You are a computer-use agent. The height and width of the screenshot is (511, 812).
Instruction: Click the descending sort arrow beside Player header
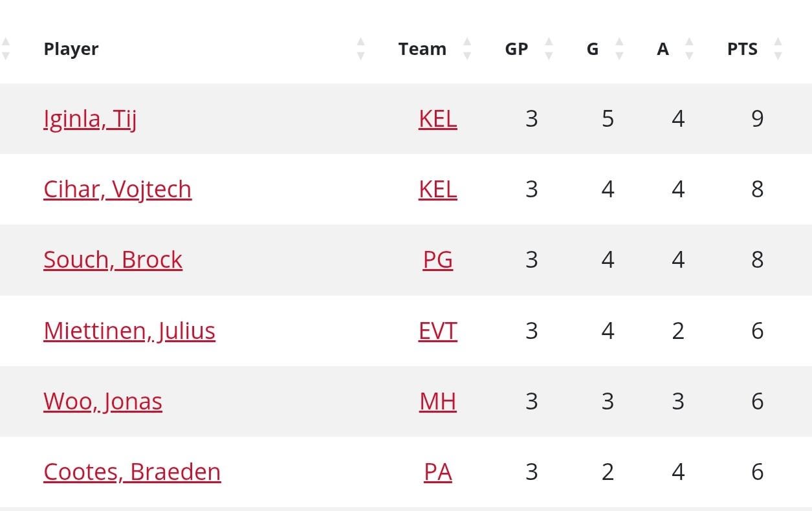tap(361, 55)
